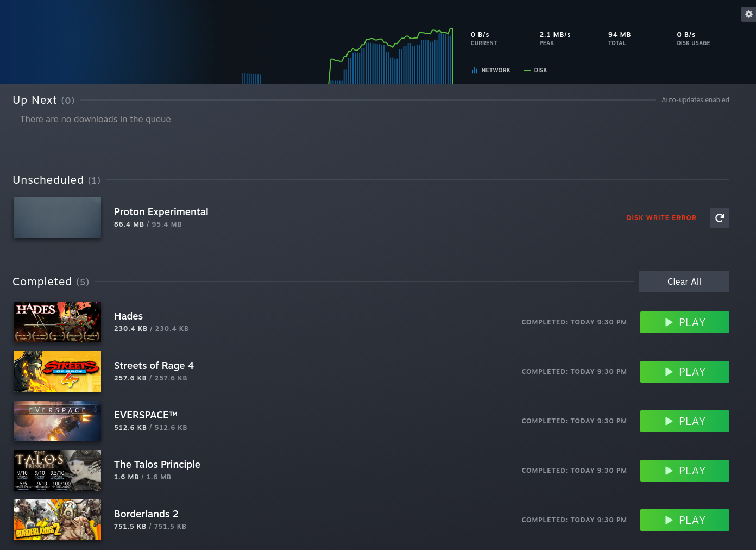
Task: Click the Streets of Rage 4 completed time
Action: pyautogui.click(x=574, y=372)
